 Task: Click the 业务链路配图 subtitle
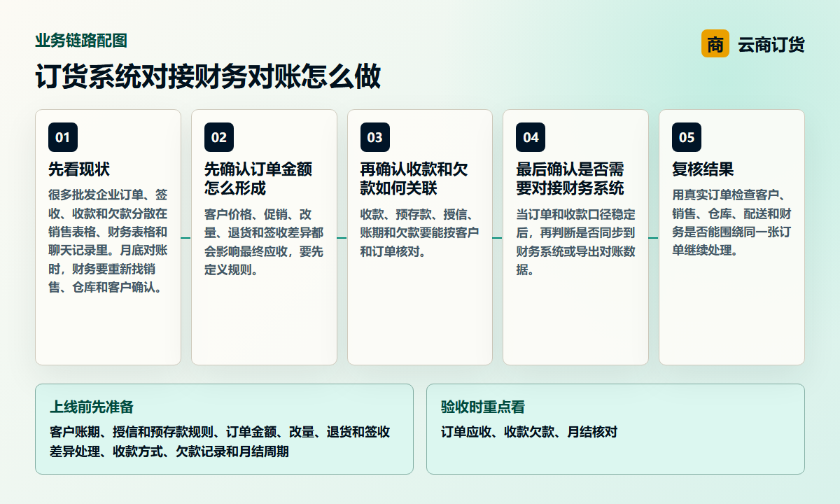(x=81, y=41)
